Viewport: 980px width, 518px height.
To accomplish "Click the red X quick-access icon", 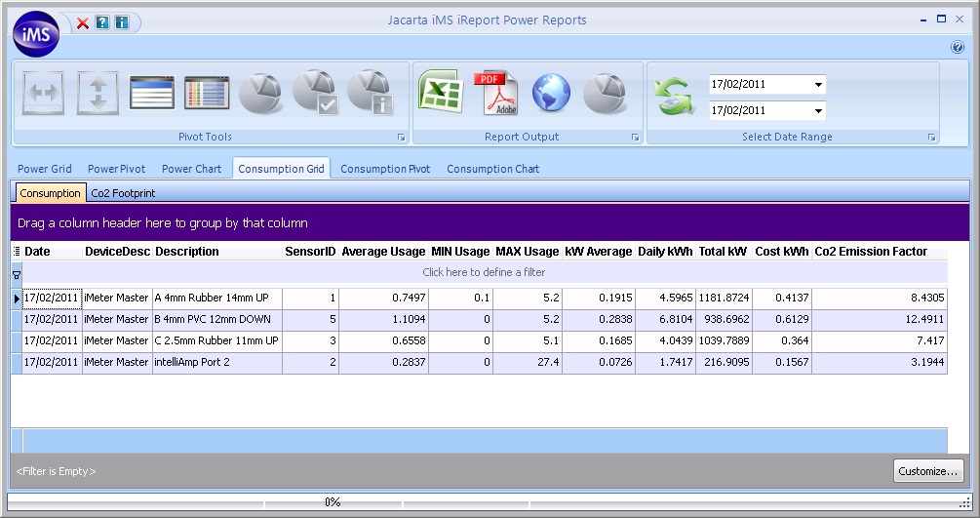I will tap(83, 23).
